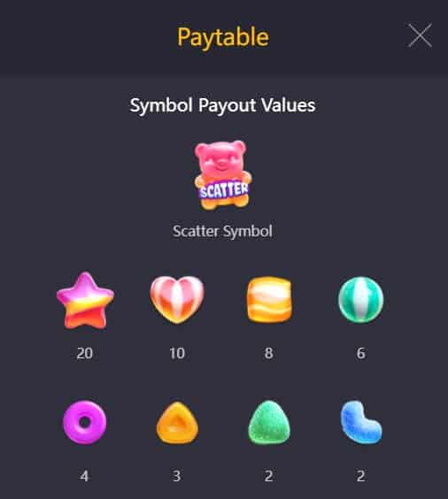Select the orange square candy symbol
The height and width of the screenshot is (499, 448).
(269, 299)
